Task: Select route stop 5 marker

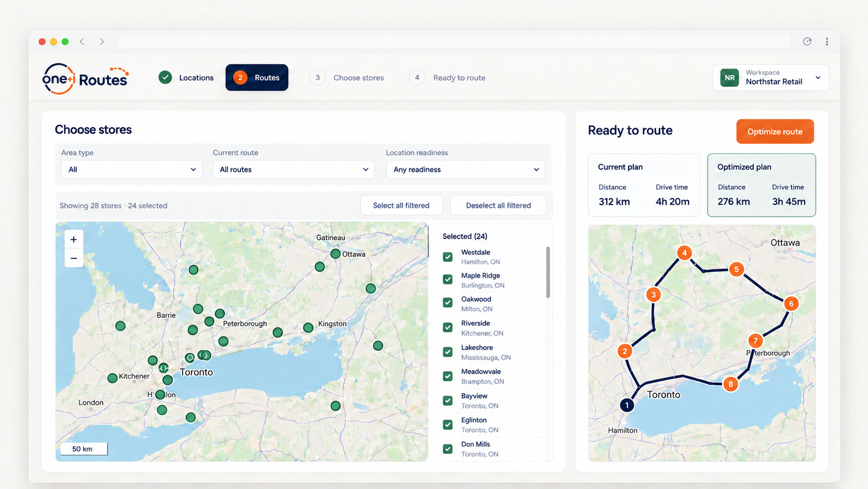Action: click(x=736, y=269)
